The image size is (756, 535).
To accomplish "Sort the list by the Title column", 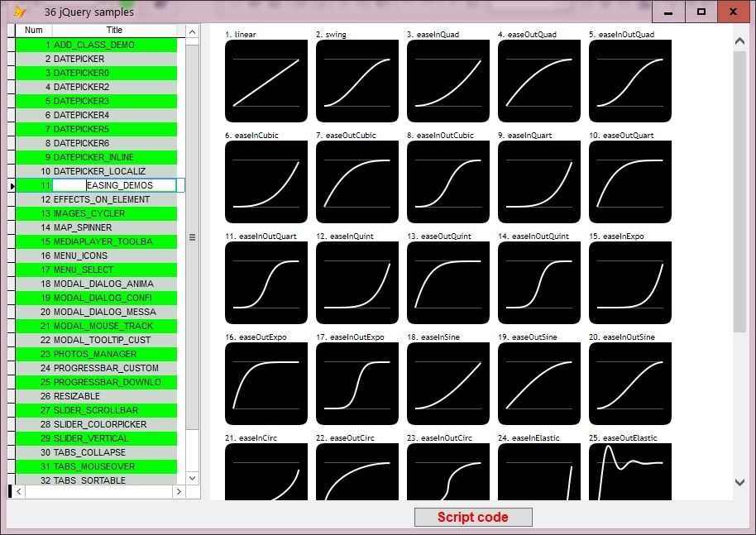I will click(x=114, y=30).
